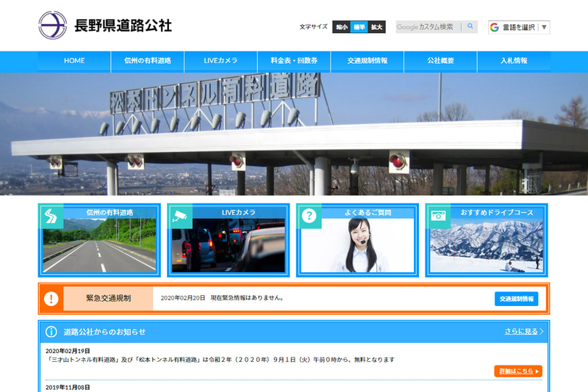Click the photo camera icon on おすすめドライブコース card

click(x=438, y=216)
